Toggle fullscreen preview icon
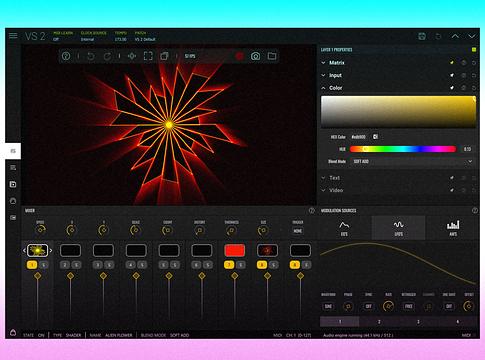 coord(148,56)
